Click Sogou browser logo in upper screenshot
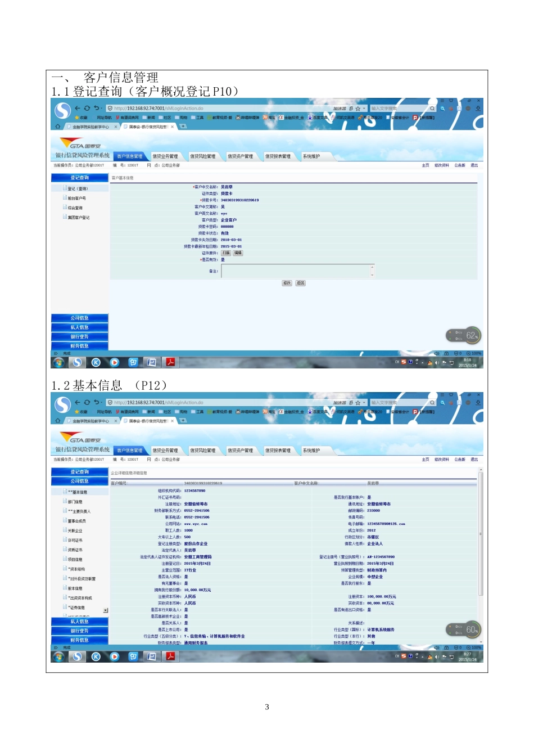The image size is (534, 756). [62, 110]
